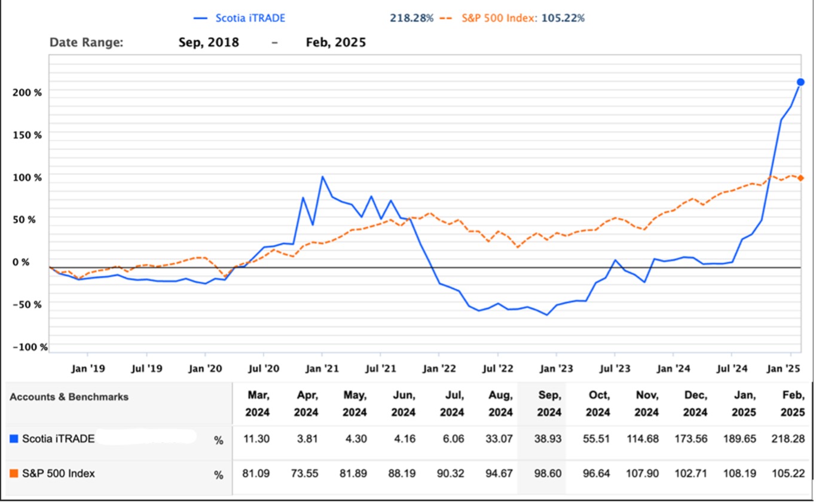Click the 88.19 S&P 500 cell
The height and width of the screenshot is (504, 816).
[x=404, y=474]
